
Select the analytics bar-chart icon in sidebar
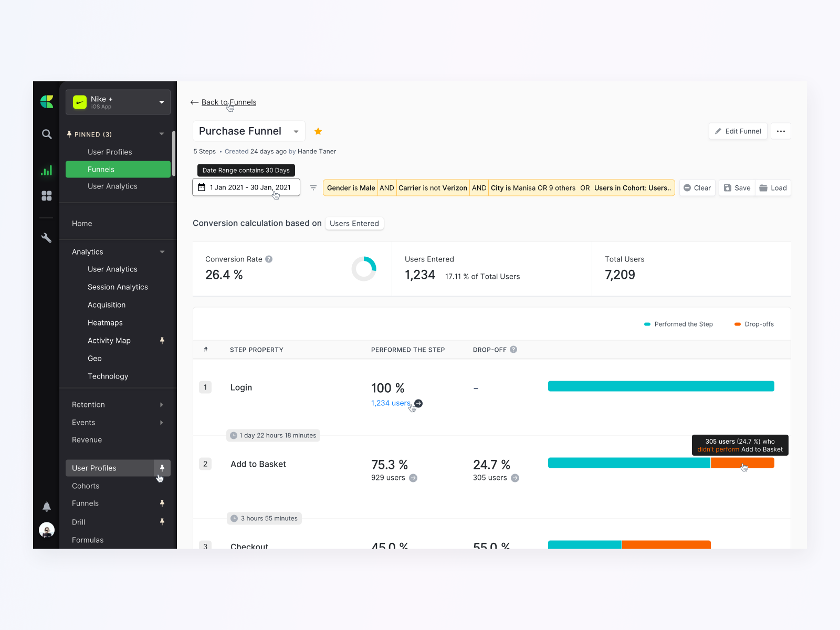click(46, 170)
